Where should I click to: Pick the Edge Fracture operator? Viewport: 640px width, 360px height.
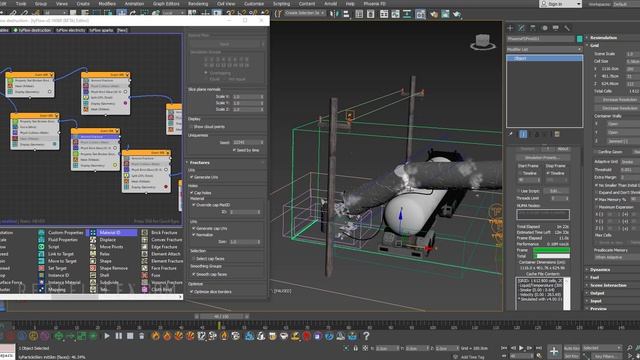(164, 247)
